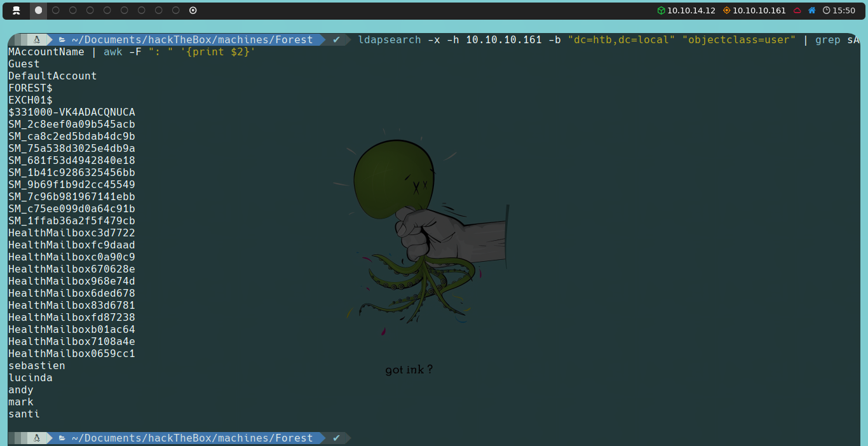Select the SM_9b69f1b9d2cc45549 line

tap(72, 184)
